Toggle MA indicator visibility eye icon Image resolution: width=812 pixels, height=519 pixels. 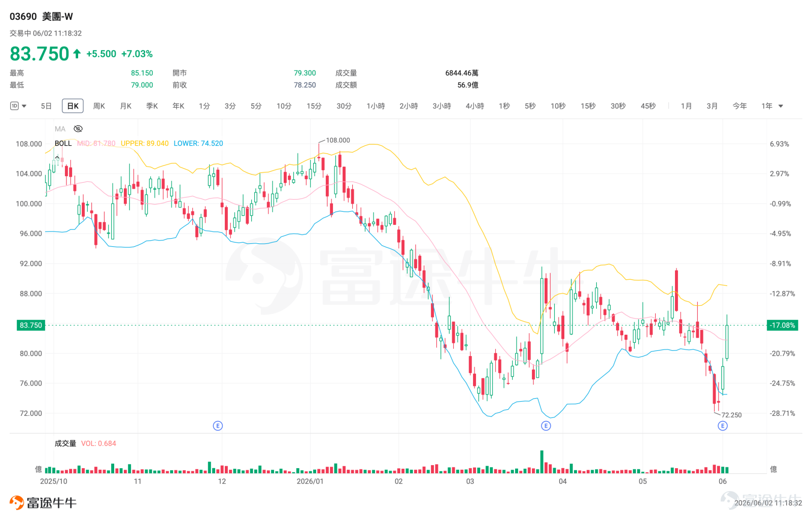click(78, 129)
